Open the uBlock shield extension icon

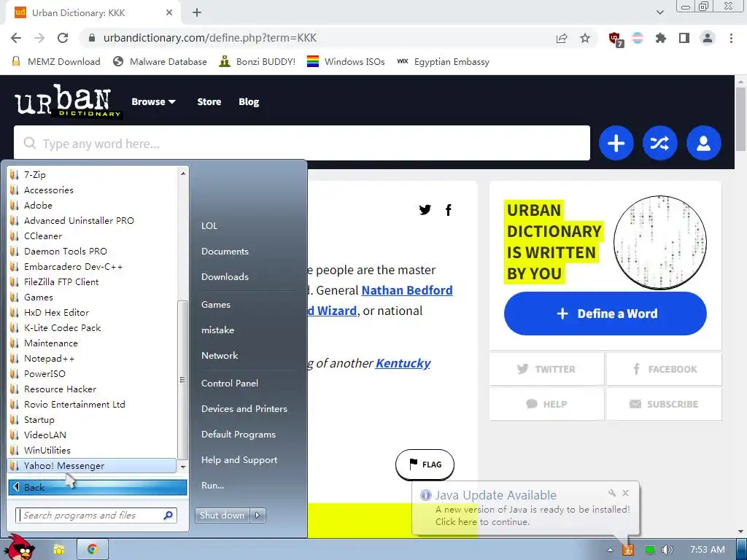click(x=616, y=39)
